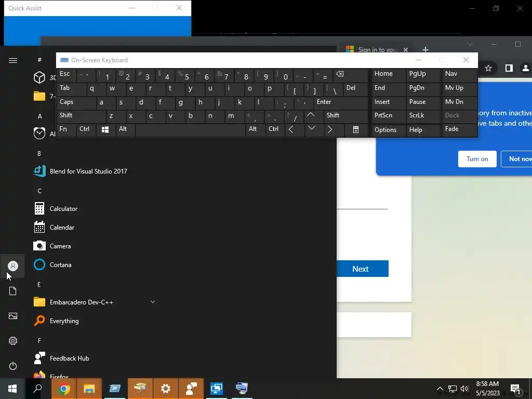Toggle the left Ctrl key on On-Screen Keyboard
The height and width of the screenshot is (399, 532).
(86, 129)
